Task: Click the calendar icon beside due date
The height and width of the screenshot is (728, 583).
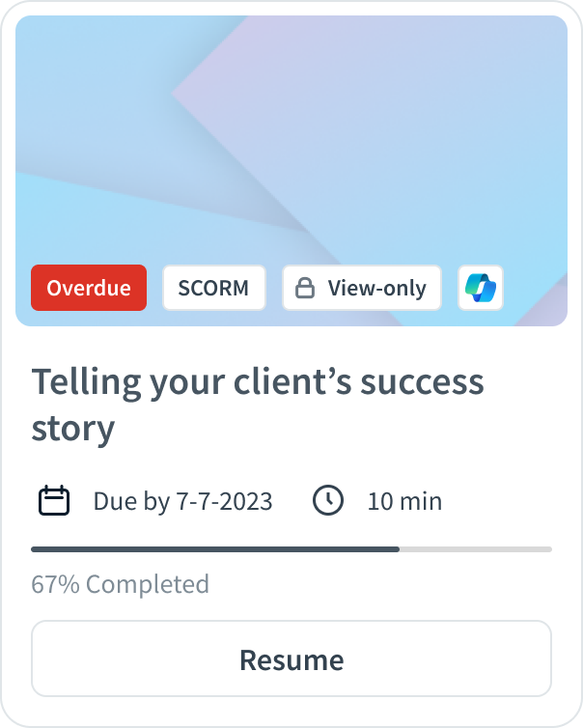Action: [54, 501]
